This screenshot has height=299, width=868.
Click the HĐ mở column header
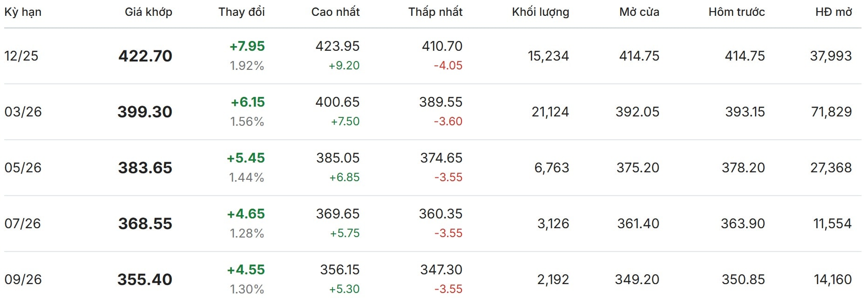pos(833,12)
